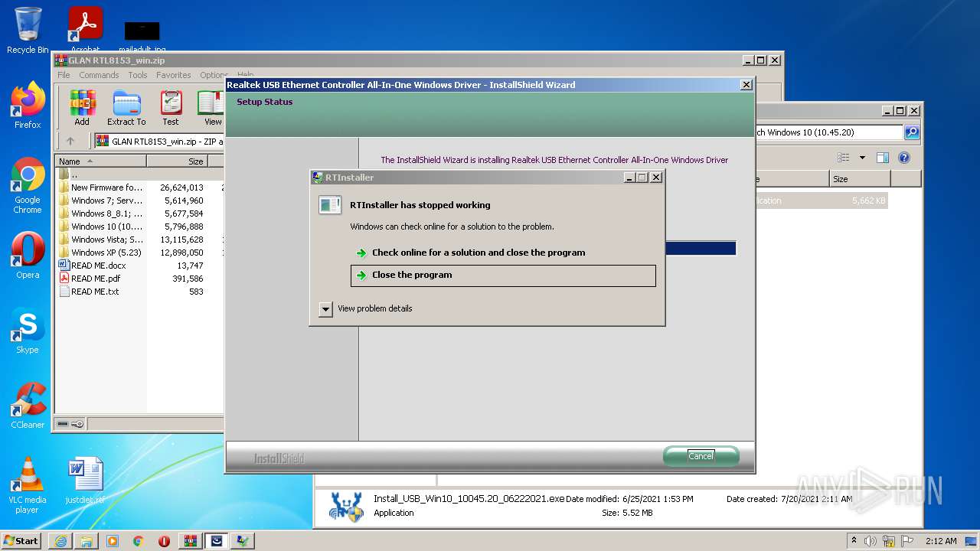Click the Add icon in WinRAR toolbar

82,108
